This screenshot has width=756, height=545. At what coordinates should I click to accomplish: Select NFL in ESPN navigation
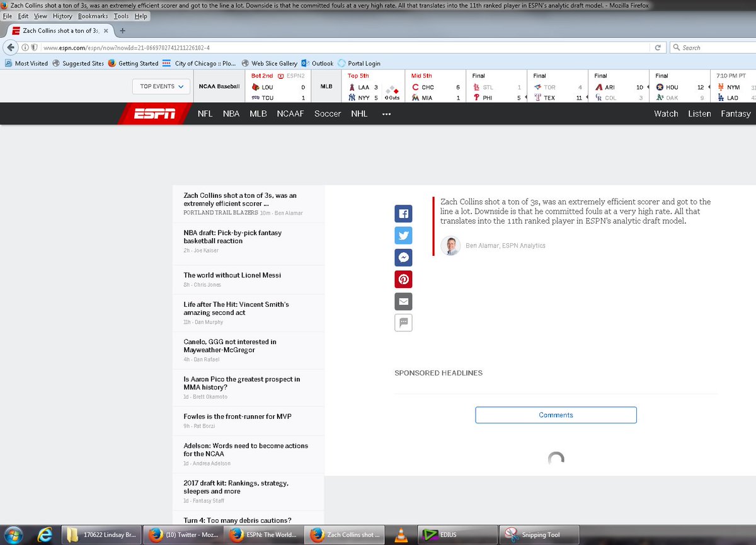click(205, 114)
